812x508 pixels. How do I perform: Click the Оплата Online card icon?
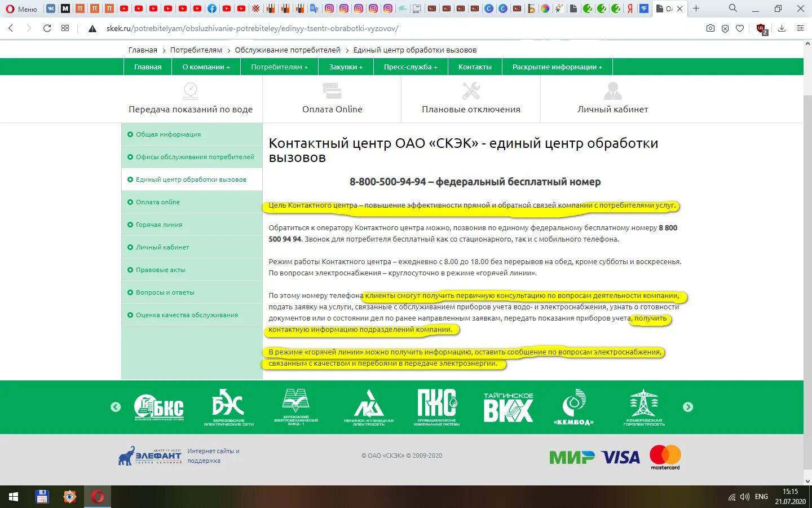coord(332,91)
